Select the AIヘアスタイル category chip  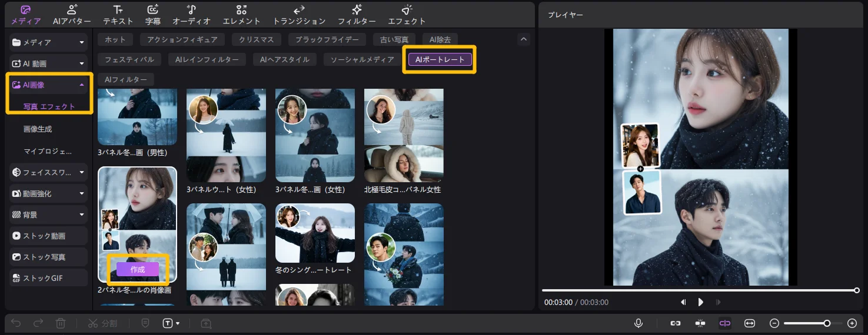285,59
